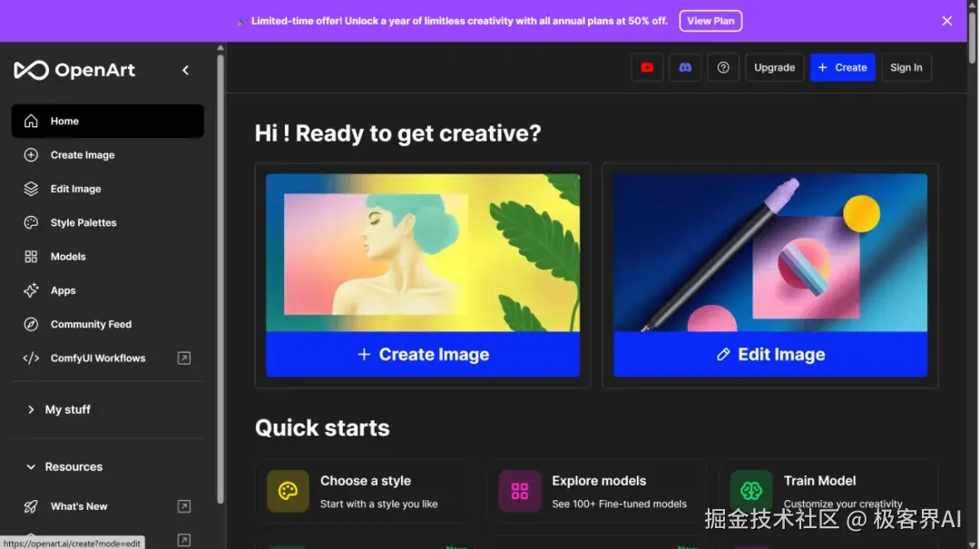980x549 pixels.
Task: Click the grid icon next to Explore models
Action: (519, 491)
